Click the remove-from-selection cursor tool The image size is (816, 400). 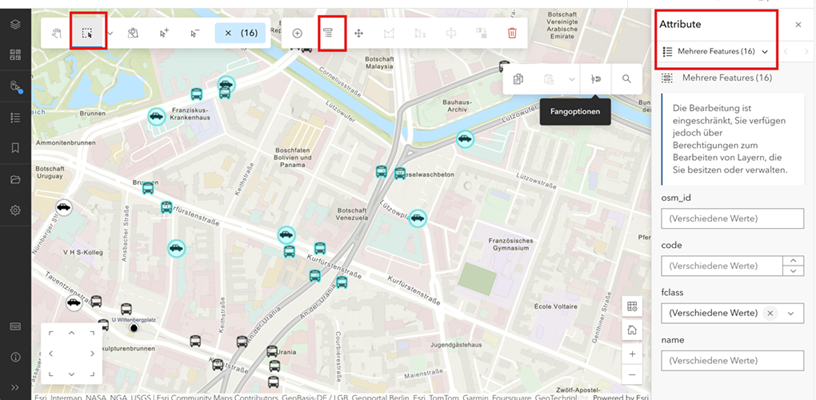click(x=195, y=33)
